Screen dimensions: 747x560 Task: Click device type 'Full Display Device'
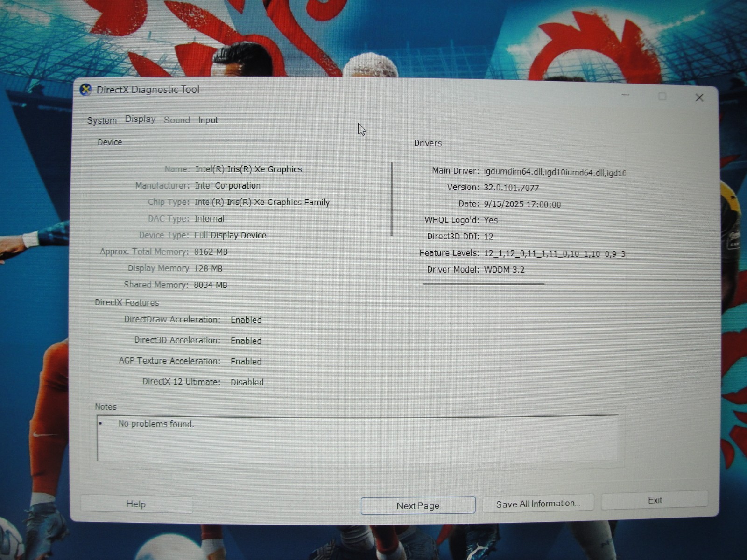(x=230, y=236)
